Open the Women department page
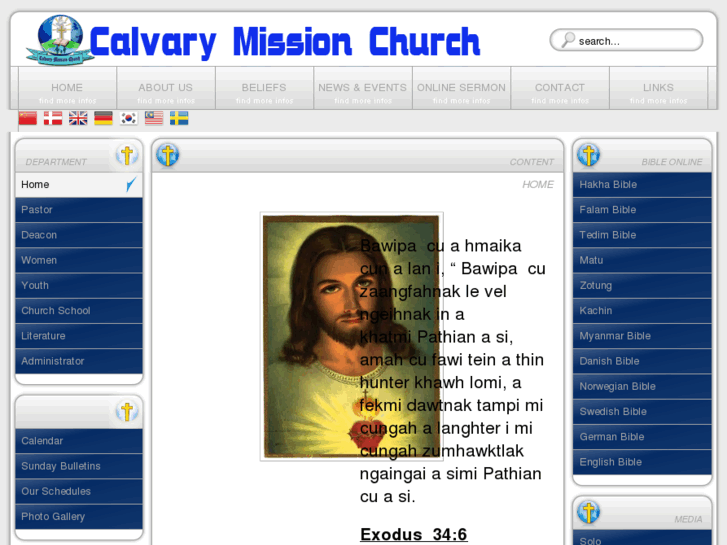Viewport: 727px width, 545px height. pos(79,260)
